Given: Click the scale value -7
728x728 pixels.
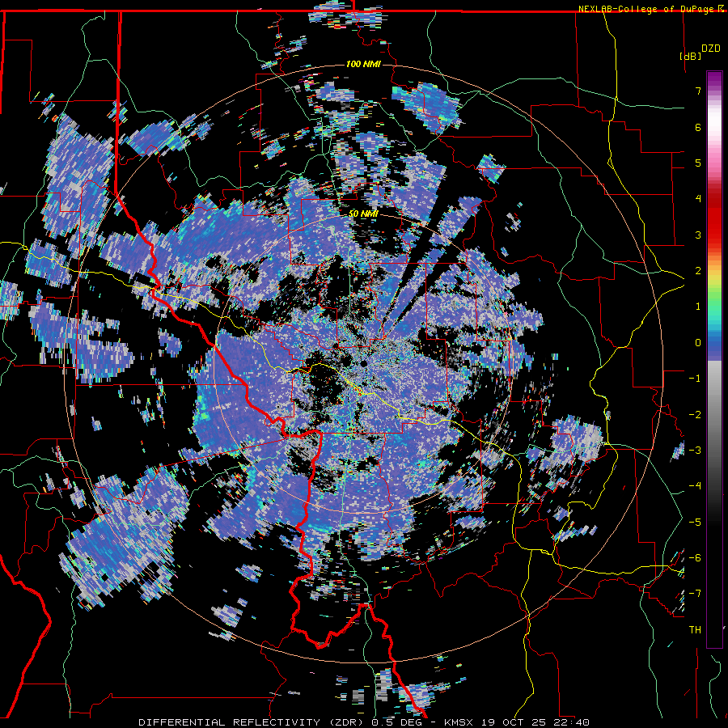Looking at the screenshot, I should [x=696, y=594].
